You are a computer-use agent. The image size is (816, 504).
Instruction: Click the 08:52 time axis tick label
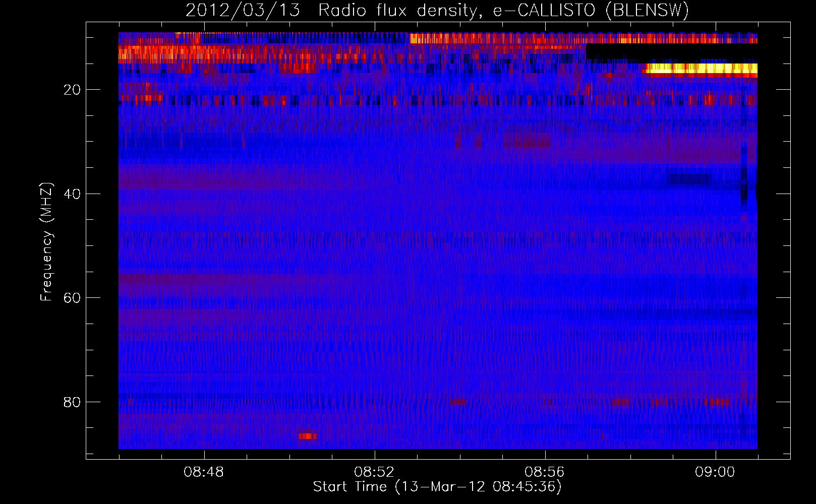374,472
